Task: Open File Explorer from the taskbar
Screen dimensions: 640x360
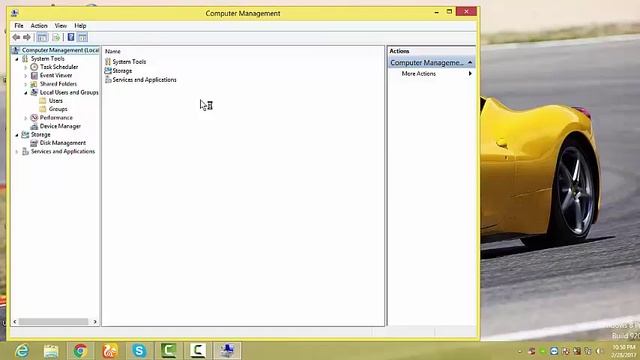Action: [51, 351]
